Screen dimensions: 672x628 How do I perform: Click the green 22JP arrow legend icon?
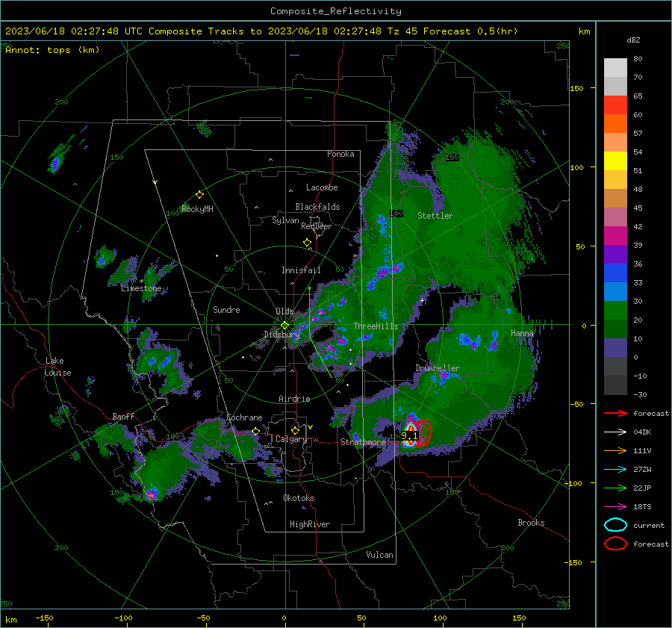click(x=615, y=488)
